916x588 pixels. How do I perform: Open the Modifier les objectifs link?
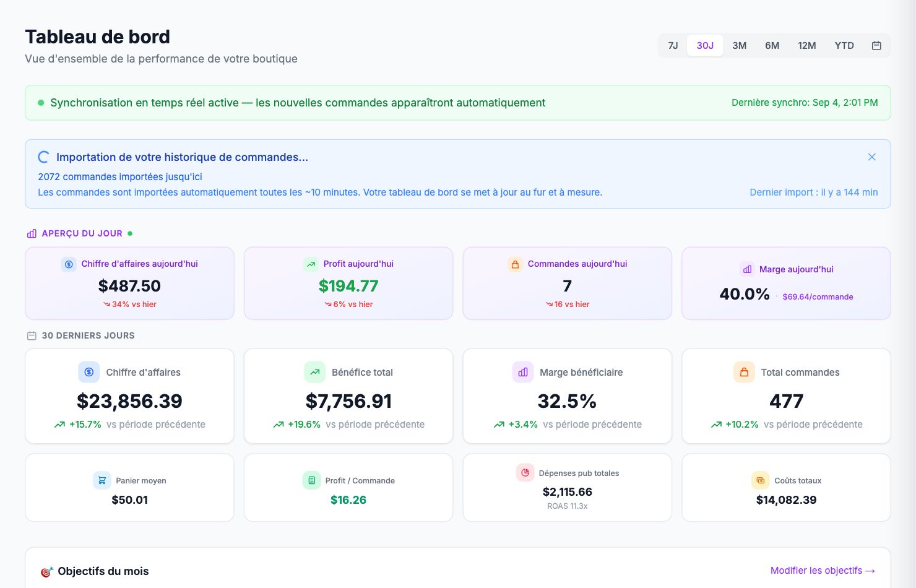(x=823, y=571)
